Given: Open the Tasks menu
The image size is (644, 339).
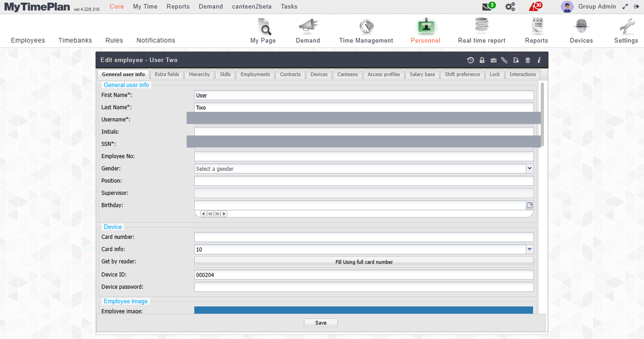Looking at the screenshot, I should point(289,7).
